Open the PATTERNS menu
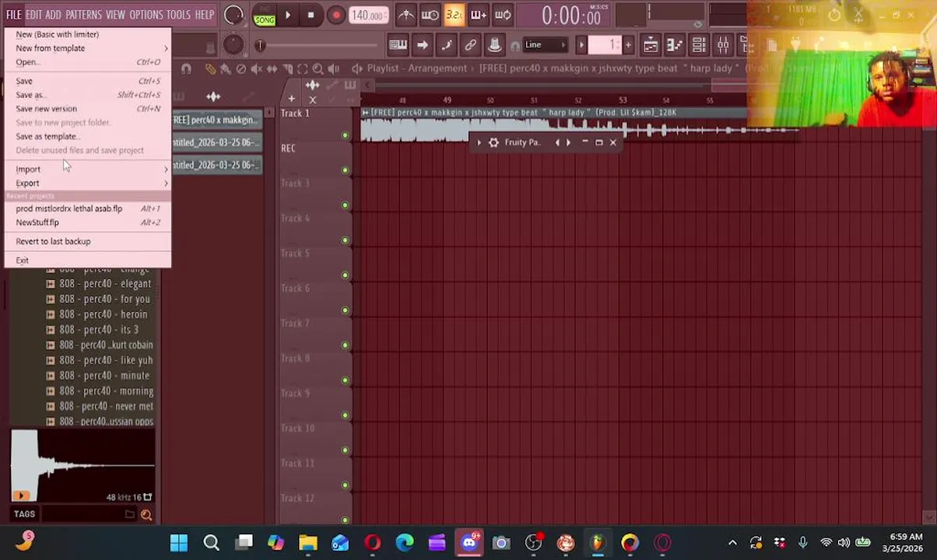 point(83,15)
